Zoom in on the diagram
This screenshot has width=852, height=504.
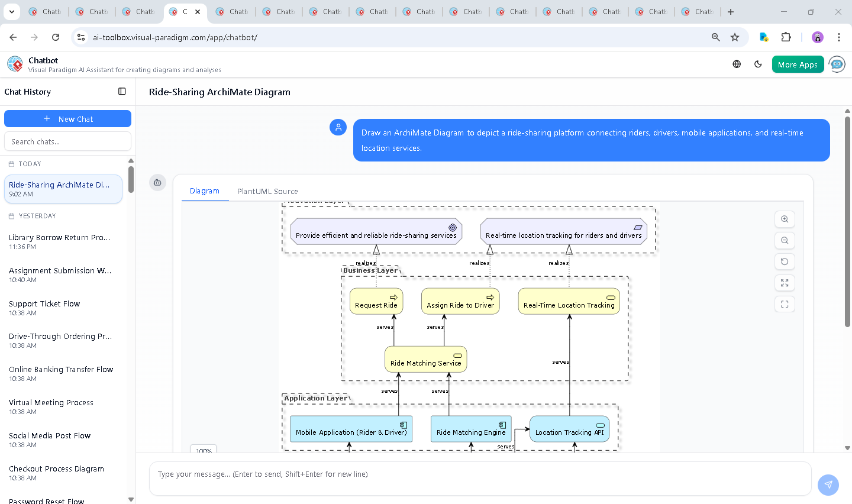coord(785,219)
